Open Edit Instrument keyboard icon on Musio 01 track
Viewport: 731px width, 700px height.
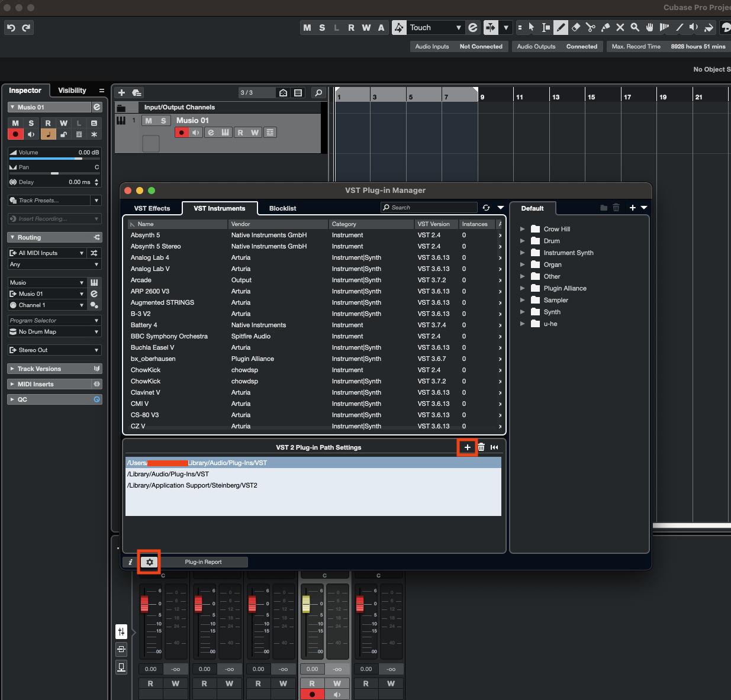[x=226, y=133]
